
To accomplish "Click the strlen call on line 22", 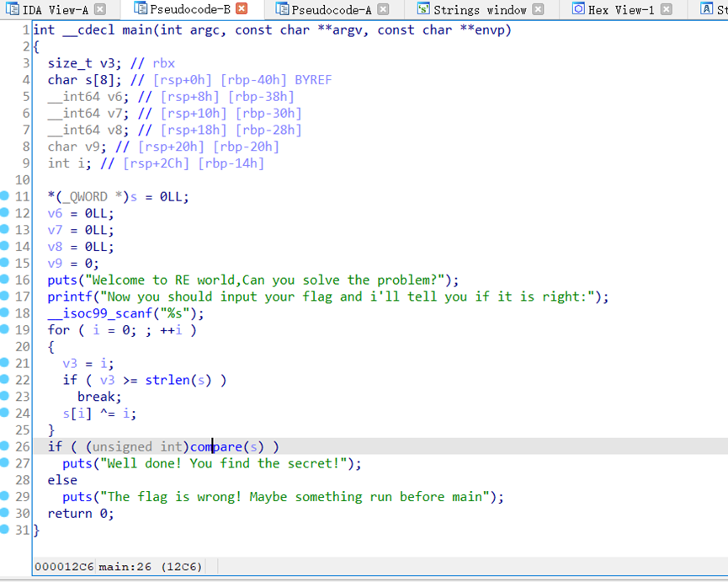I will pos(167,380).
